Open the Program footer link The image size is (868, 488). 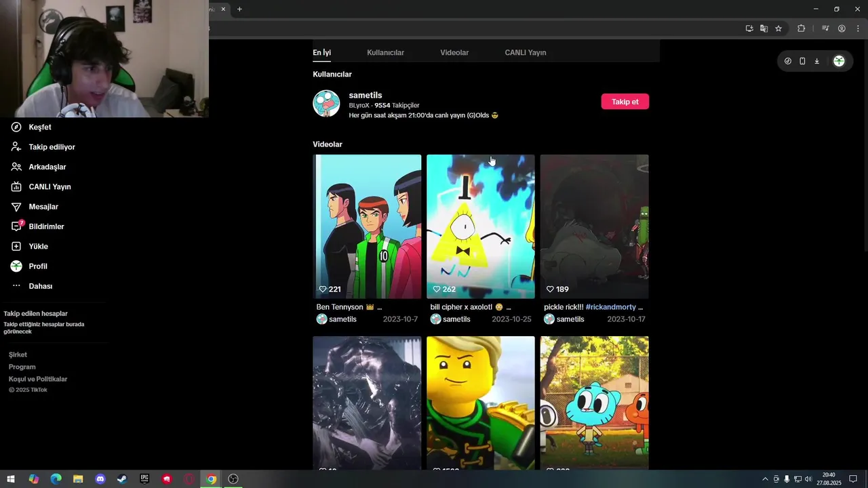pos(22,367)
